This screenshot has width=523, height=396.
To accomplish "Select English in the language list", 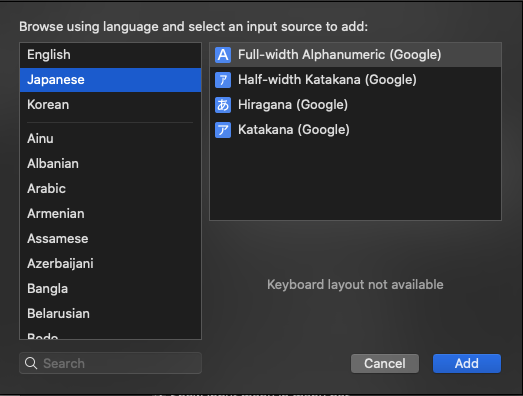I will click(x=110, y=55).
